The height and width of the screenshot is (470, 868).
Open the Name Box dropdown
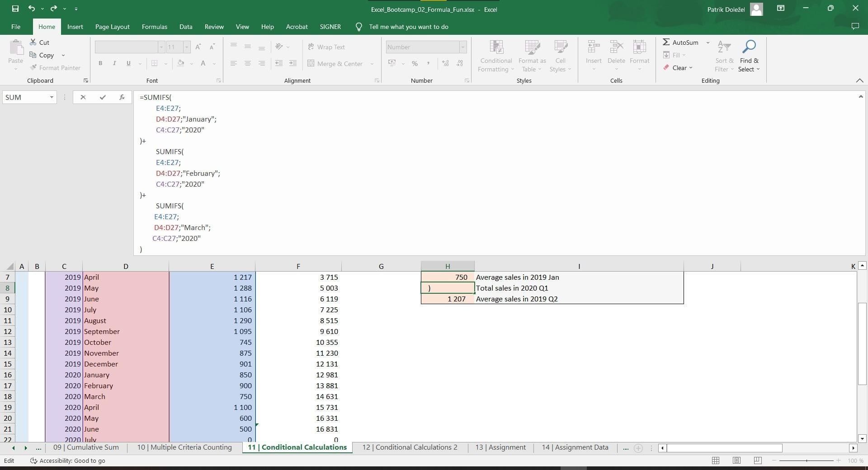[52, 97]
